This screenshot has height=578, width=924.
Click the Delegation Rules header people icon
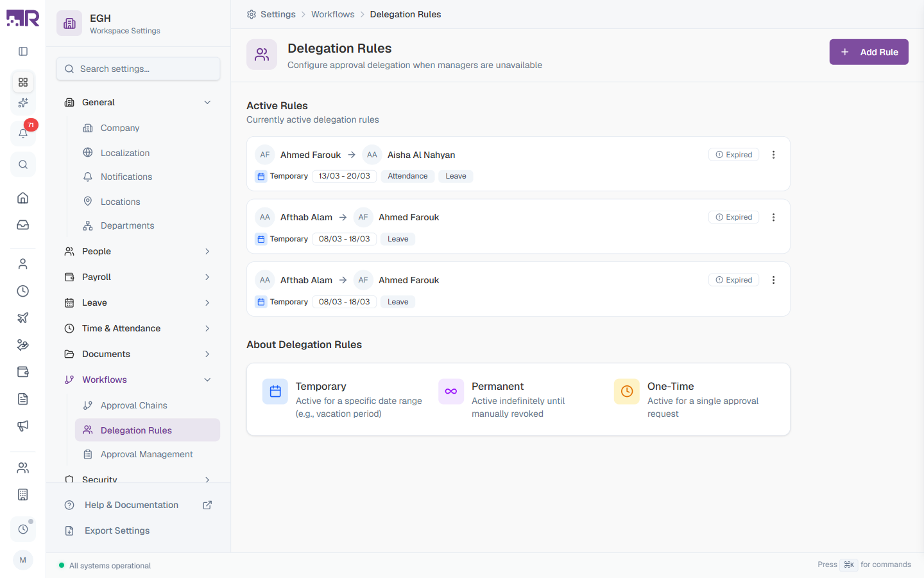(x=262, y=55)
